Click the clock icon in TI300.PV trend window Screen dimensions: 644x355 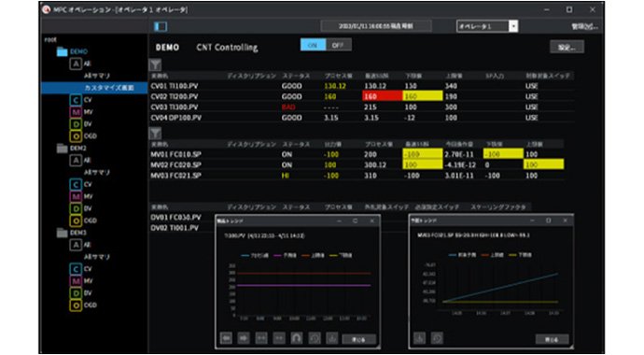pyautogui.click(x=315, y=338)
